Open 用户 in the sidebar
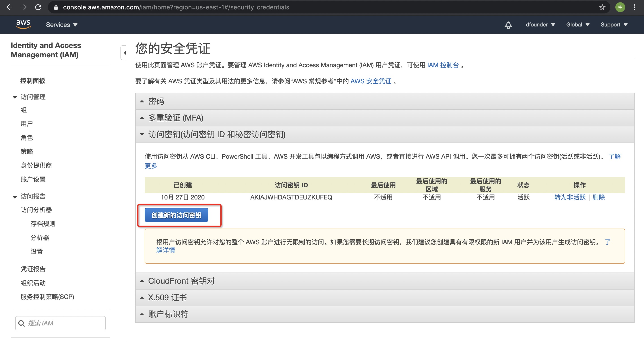This screenshot has height=342, width=644. pyautogui.click(x=26, y=123)
